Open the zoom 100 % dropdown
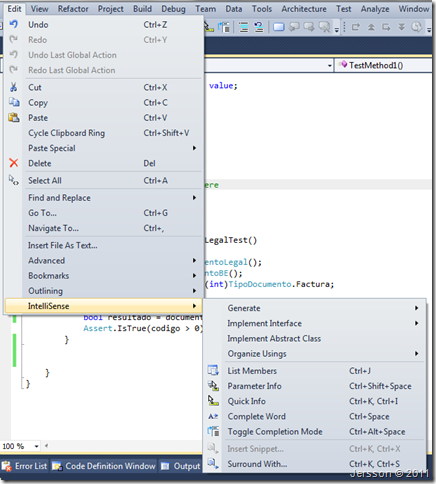Viewport: 436px width, 484px height. 36,446
